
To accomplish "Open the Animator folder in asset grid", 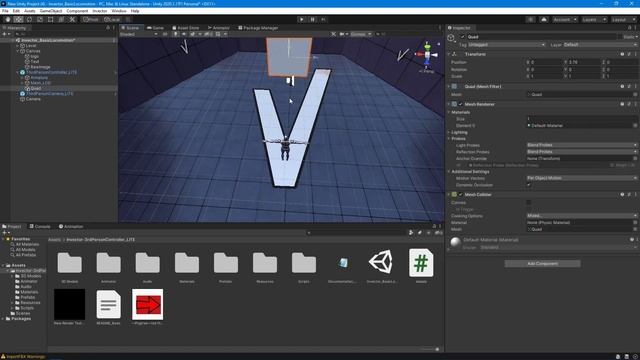I will [x=109, y=262].
